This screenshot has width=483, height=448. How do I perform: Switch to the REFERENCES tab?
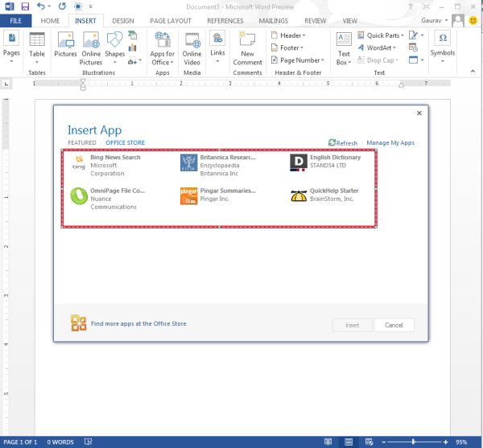tap(225, 21)
